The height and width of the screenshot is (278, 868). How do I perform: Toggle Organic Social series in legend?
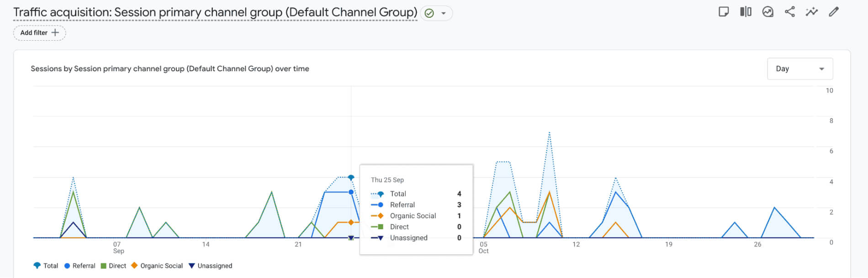[x=157, y=266]
